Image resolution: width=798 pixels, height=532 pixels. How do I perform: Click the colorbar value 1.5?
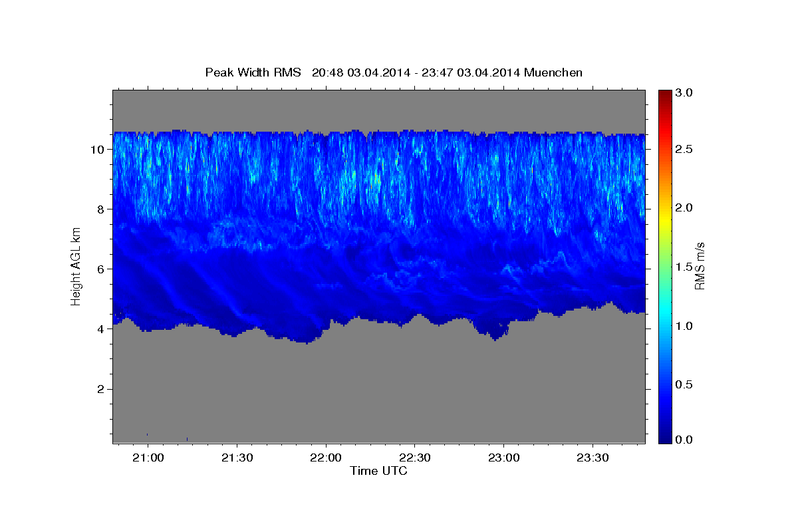[684, 267]
